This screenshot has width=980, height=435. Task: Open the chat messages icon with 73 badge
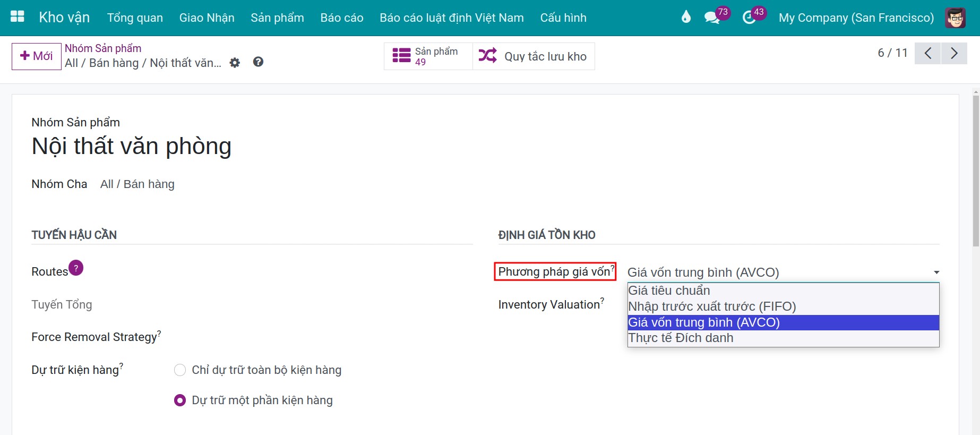(x=712, y=18)
